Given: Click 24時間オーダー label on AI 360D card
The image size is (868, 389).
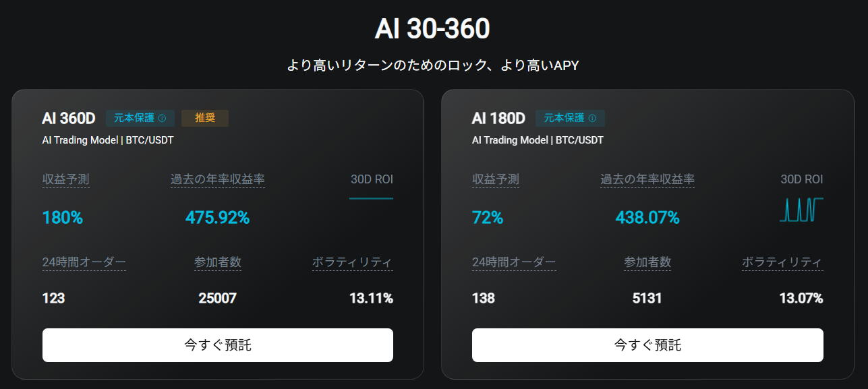Looking at the screenshot, I should [84, 262].
